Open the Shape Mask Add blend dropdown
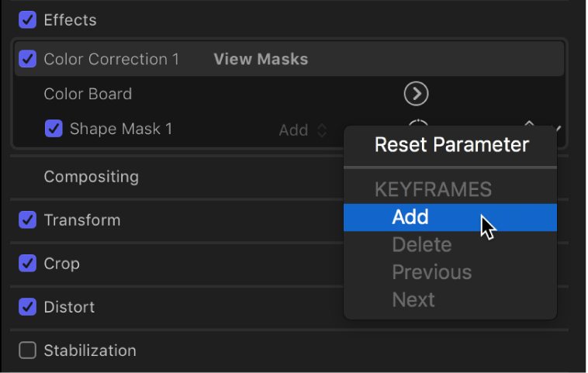Screen dimensions: 588x373 point(303,130)
